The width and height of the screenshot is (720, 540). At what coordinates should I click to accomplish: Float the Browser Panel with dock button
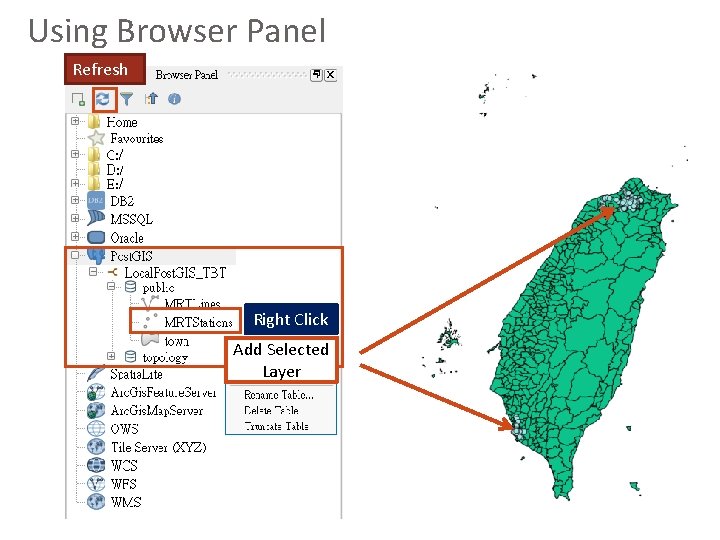pyautogui.click(x=316, y=75)
